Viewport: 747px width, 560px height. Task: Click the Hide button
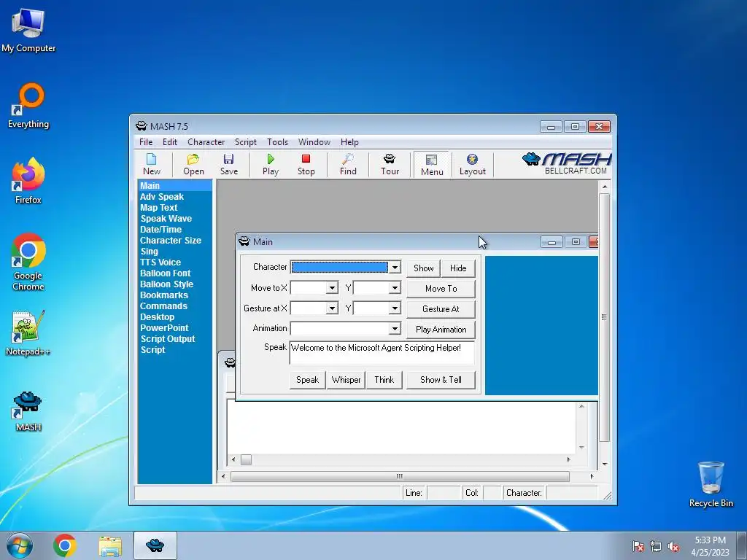tap(458, 268)
